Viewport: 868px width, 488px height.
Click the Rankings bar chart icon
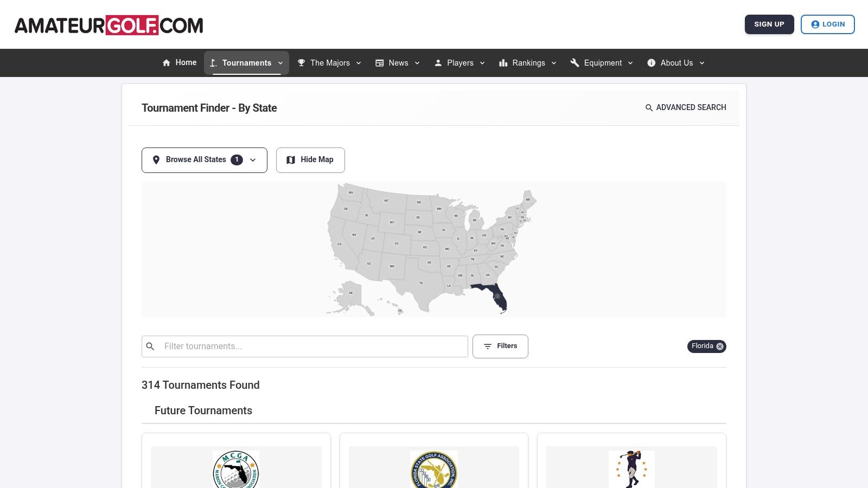tap(503, 63)
